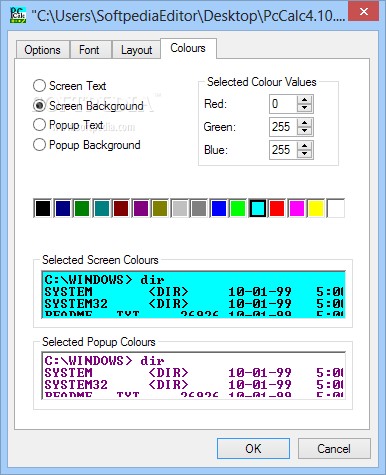Pick the black colour swatch
The width and height of the screenshot is (386, 475).
[43, 208]
